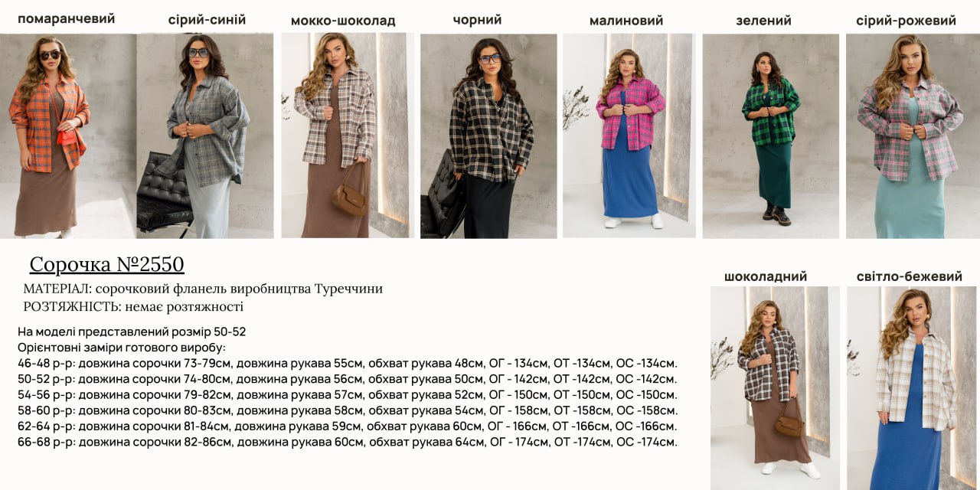Click the сірий-синій color label
The image size is (980, 490).
207,20
